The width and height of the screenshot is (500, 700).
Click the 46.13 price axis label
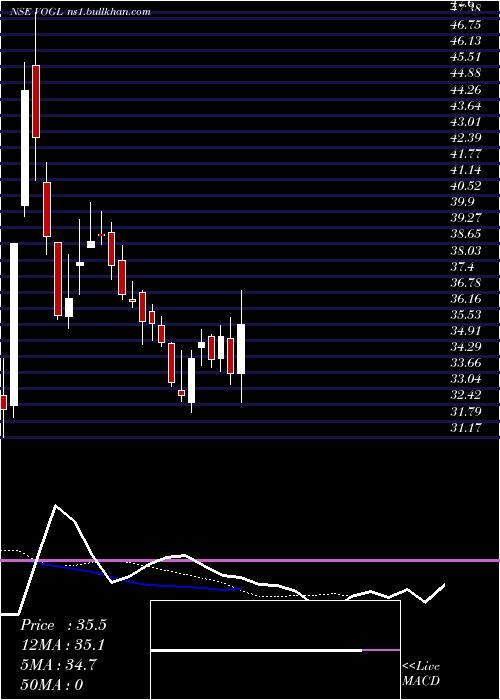coord(466,41)
